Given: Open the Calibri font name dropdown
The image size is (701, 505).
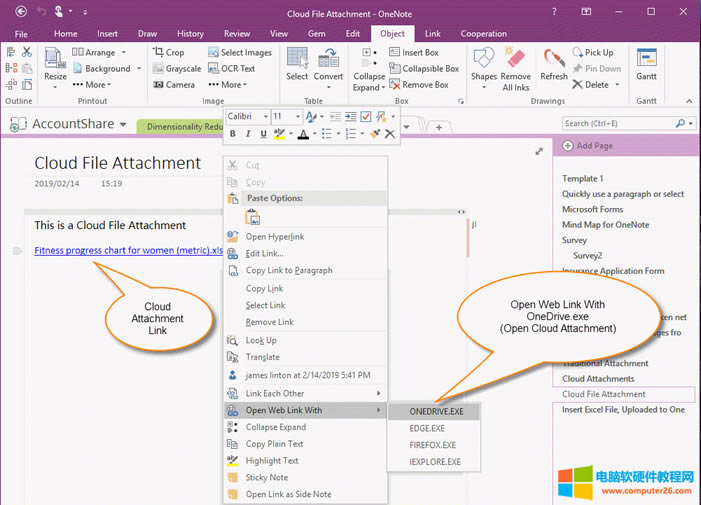Looking at the screenshot, I should click(x=264, y=117).
